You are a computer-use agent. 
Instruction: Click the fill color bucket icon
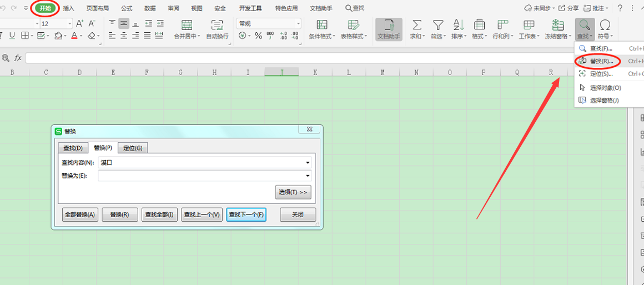point(58,36)
